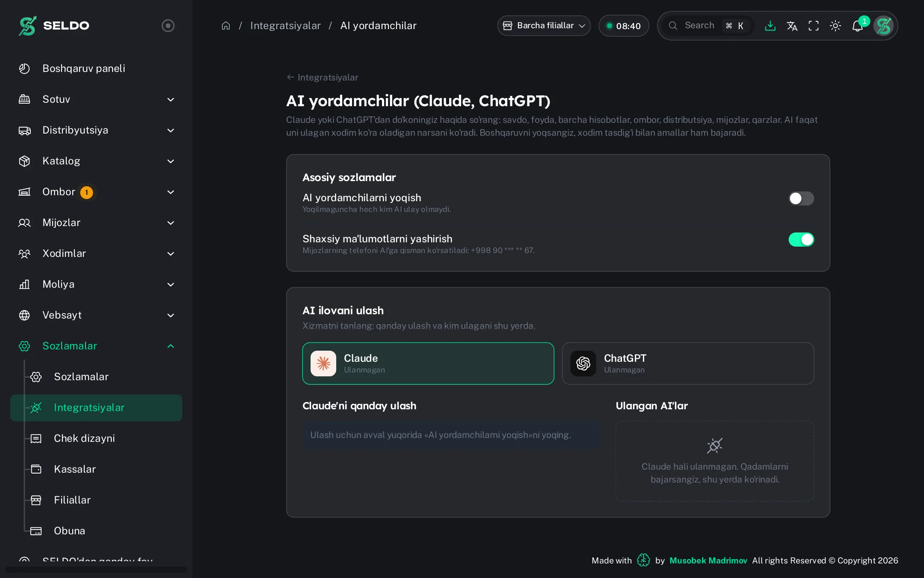924x578 pixels.
Task: Click the Claude starburst logo icon
Action: coord(323,363)
